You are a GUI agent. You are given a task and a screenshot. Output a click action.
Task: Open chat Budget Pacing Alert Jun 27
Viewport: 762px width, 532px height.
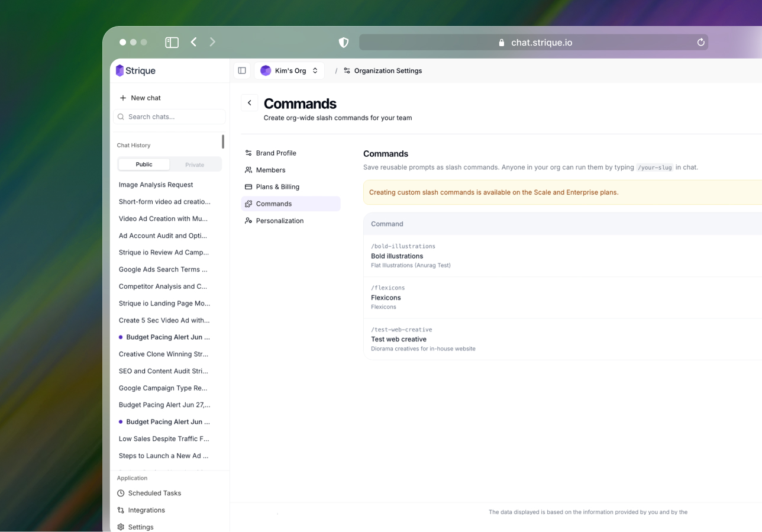tap(164, 405)
